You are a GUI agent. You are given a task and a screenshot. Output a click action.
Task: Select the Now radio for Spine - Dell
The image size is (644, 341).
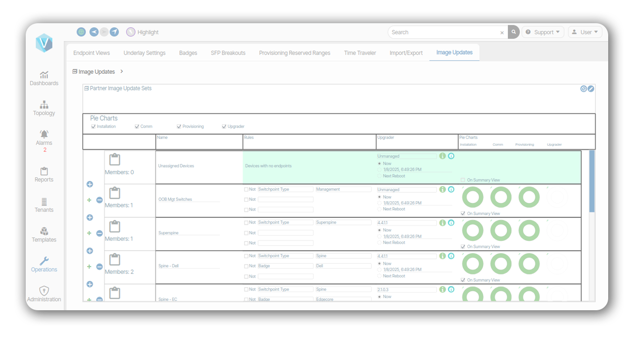tap(379, 263)
